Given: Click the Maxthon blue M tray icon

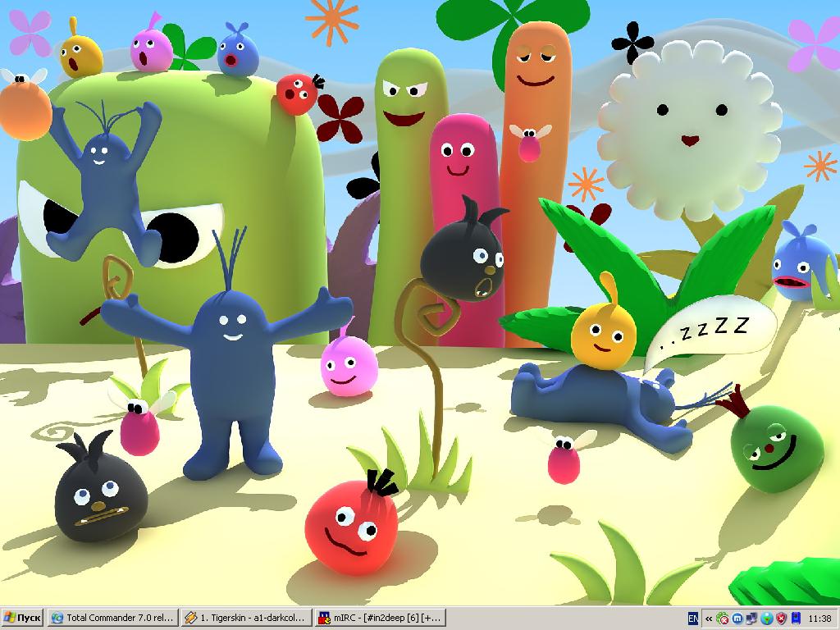Looking at the screenshot, I should click(x=737, y=619).
